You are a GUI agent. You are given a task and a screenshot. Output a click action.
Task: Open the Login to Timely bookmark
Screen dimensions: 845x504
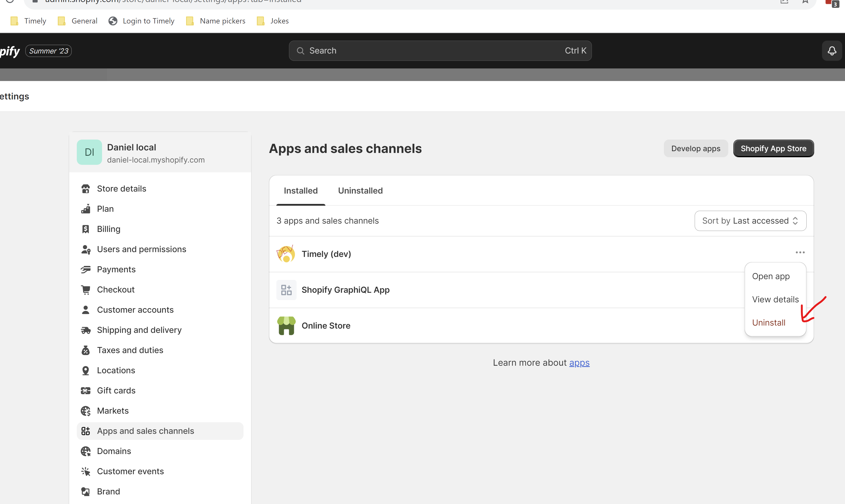141,21
